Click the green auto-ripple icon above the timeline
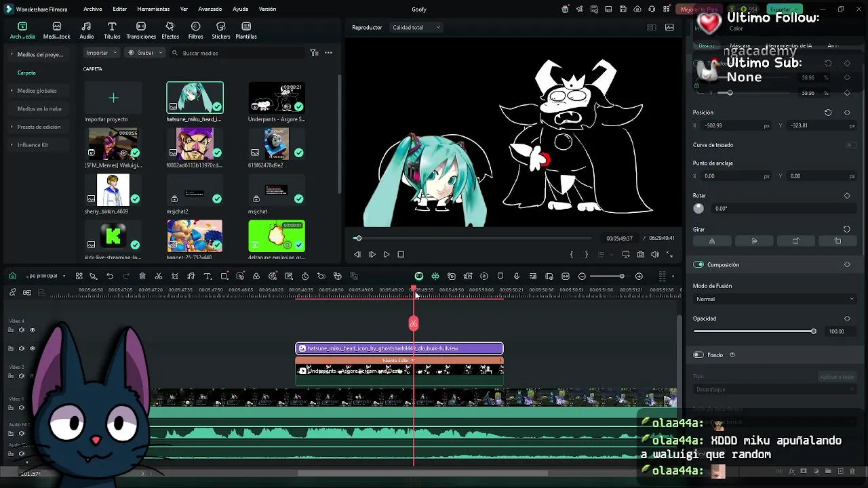The image size is (868, 488). (419, 276)
